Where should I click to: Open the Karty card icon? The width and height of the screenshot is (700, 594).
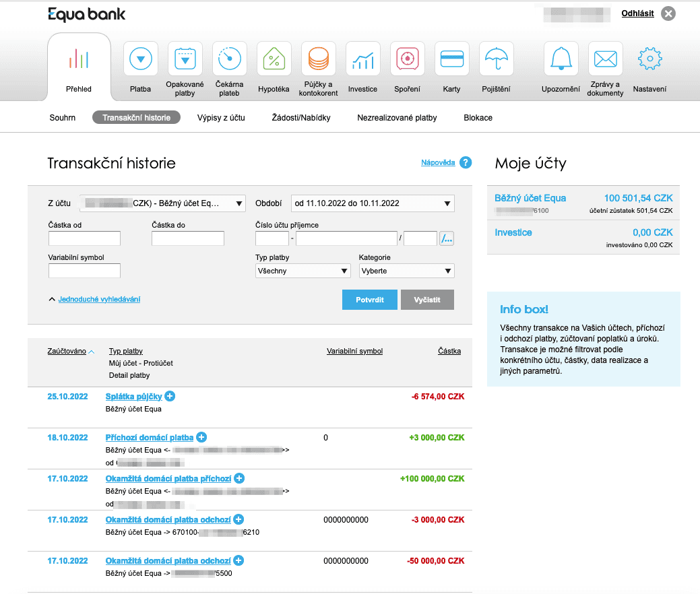click(x=452, y=59)
